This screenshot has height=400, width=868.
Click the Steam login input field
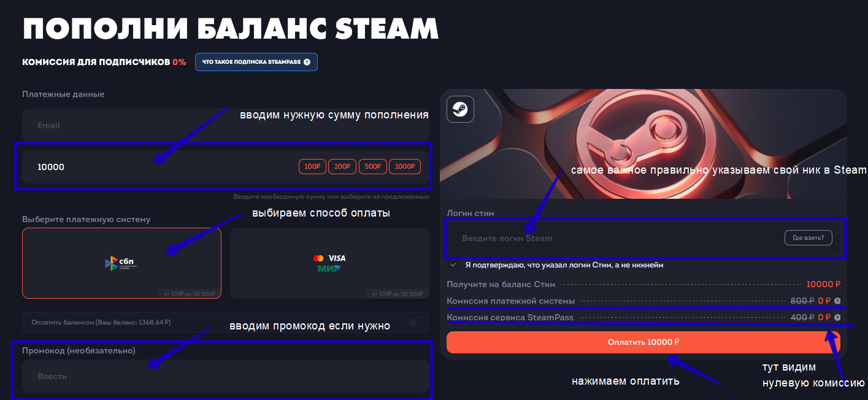pyautogui.click(x=613, y=238)
